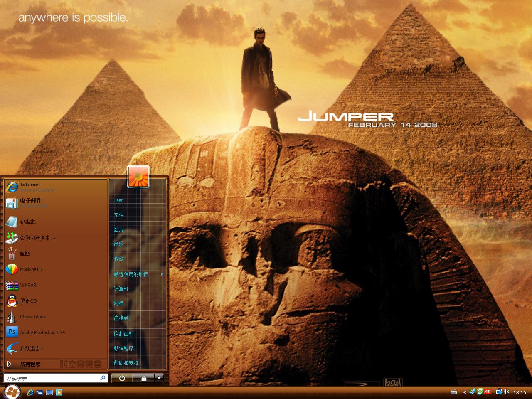Open 备份和还原中心 backup center

click(55, 238)
